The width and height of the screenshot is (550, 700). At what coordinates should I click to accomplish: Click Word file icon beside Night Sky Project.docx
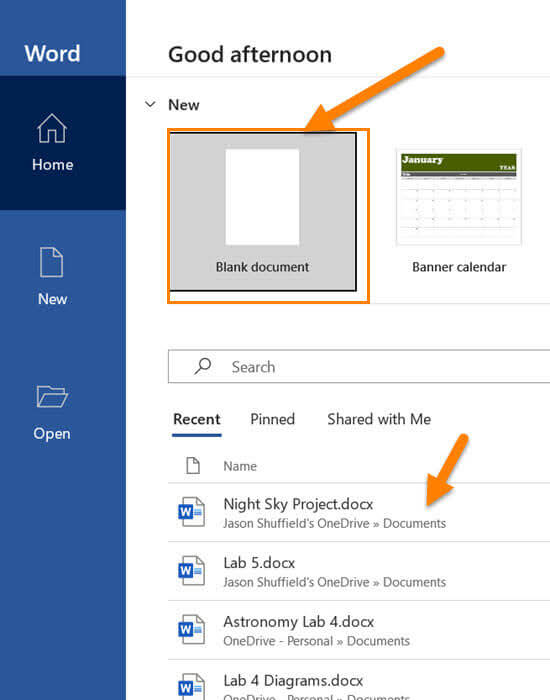tap(192, 512)
